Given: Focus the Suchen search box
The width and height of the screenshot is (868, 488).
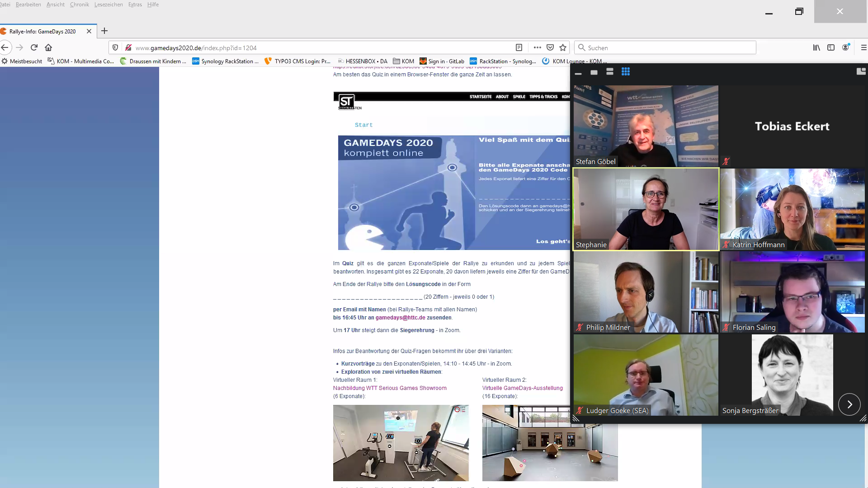Looking at the screenshot, I should click(665, 47).
